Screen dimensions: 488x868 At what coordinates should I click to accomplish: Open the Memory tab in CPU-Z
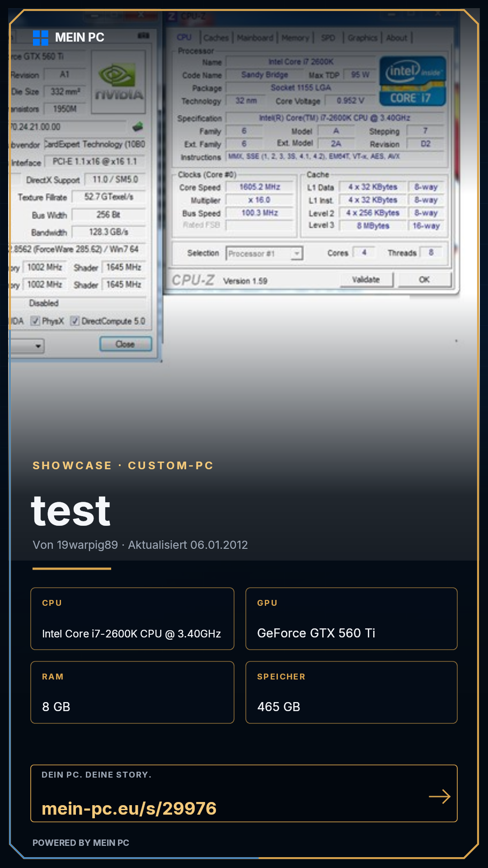pos(296,38)
